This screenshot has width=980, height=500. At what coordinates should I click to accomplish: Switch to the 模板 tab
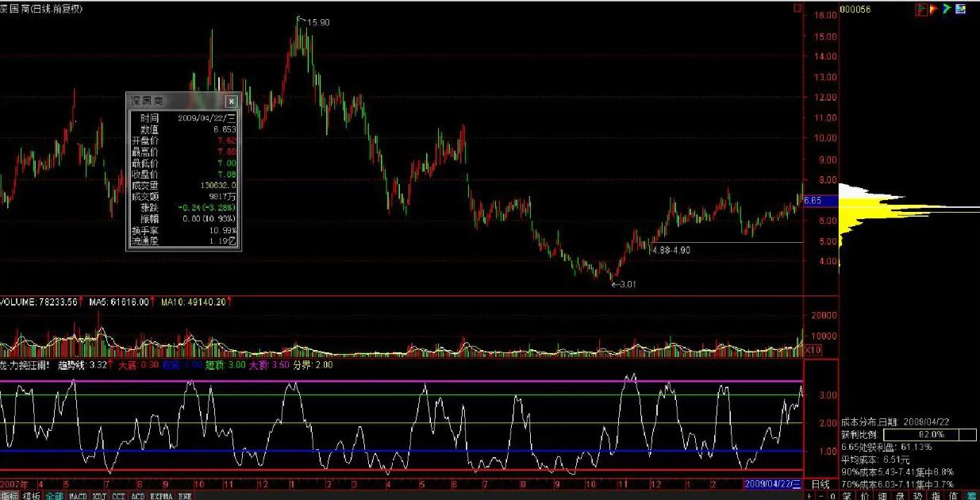pos(32,495)
